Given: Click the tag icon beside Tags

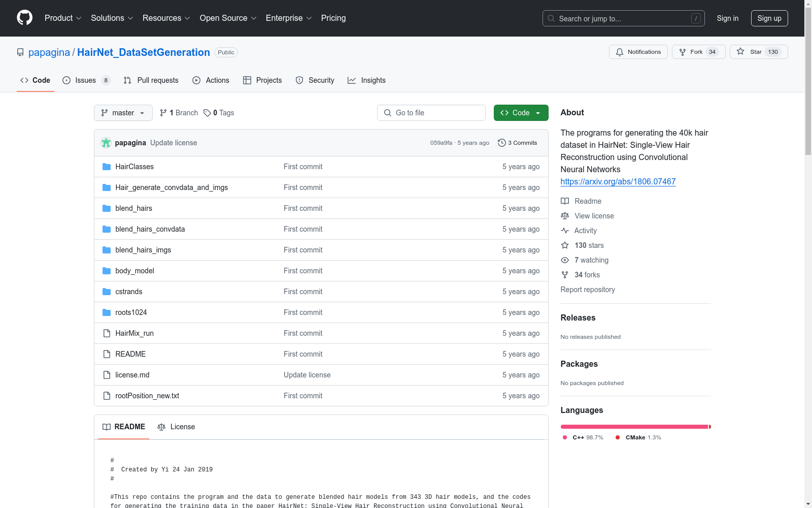Looking at the screenshot, I should [x=207, y=113].
